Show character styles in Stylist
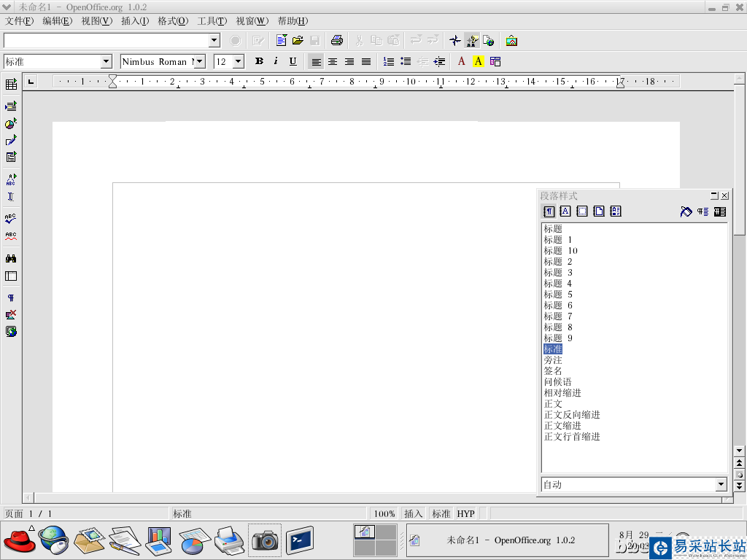Viewport: 747px width, 560px height. coord(565,211)
